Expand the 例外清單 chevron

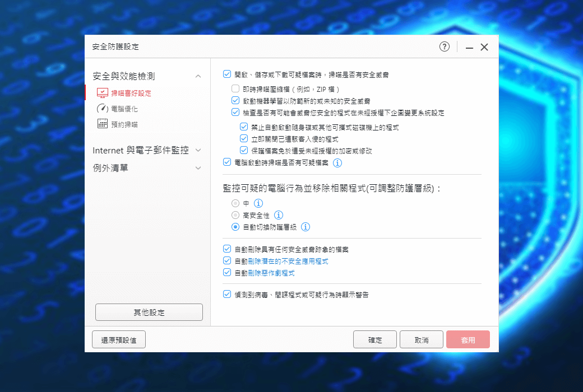tap(198, 168)
